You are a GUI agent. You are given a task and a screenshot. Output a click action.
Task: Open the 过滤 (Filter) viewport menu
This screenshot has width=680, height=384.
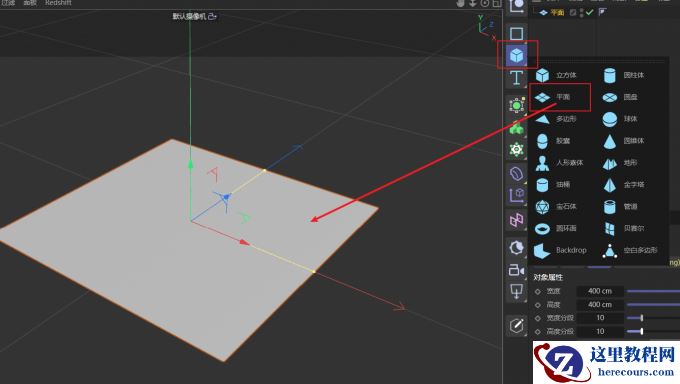coord(8,3)
